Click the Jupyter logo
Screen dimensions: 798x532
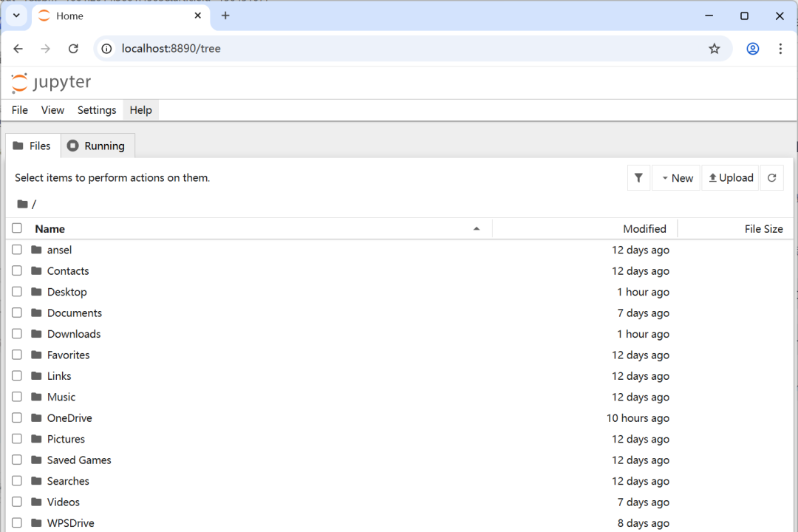(x=51, y=83)
